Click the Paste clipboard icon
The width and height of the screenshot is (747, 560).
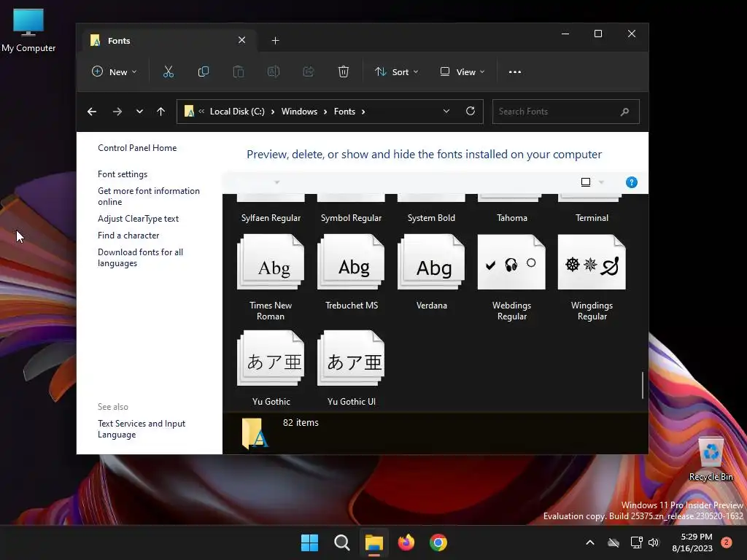pyautogui.click(x=239, y=72)
